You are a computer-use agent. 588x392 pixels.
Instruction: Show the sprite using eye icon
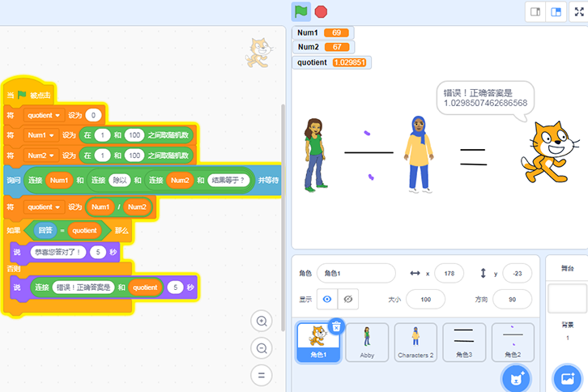(x=327, y=299)
